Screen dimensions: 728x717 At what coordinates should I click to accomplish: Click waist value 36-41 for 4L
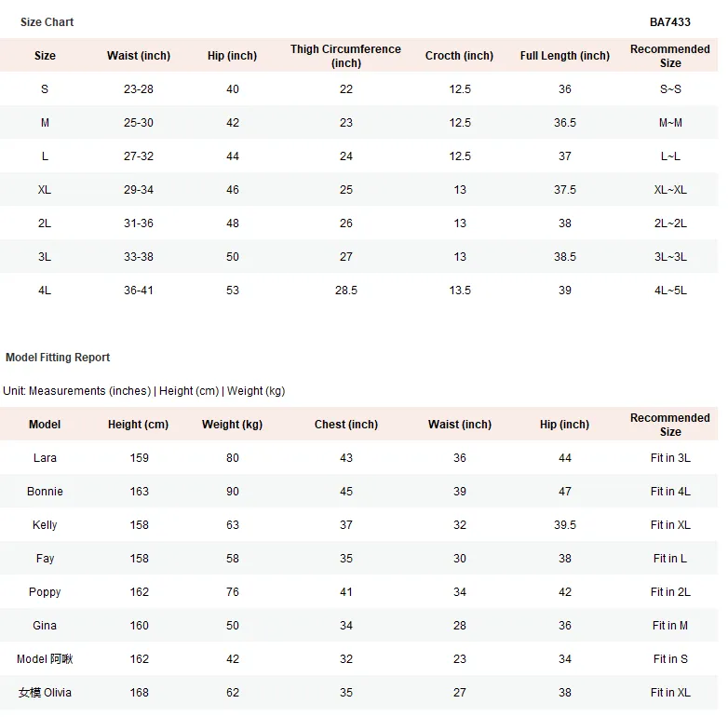pyautogui.click(x=139, y=291)
